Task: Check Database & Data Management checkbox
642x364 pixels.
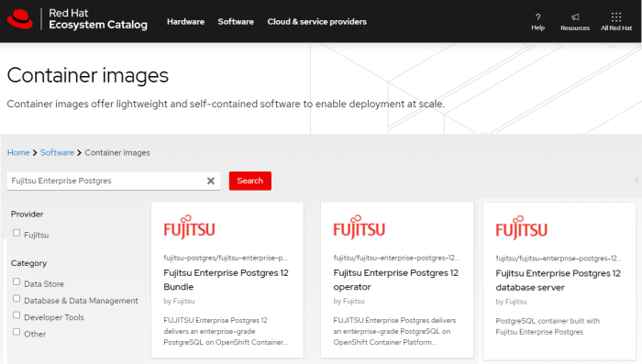Action: tap(17, 299)
